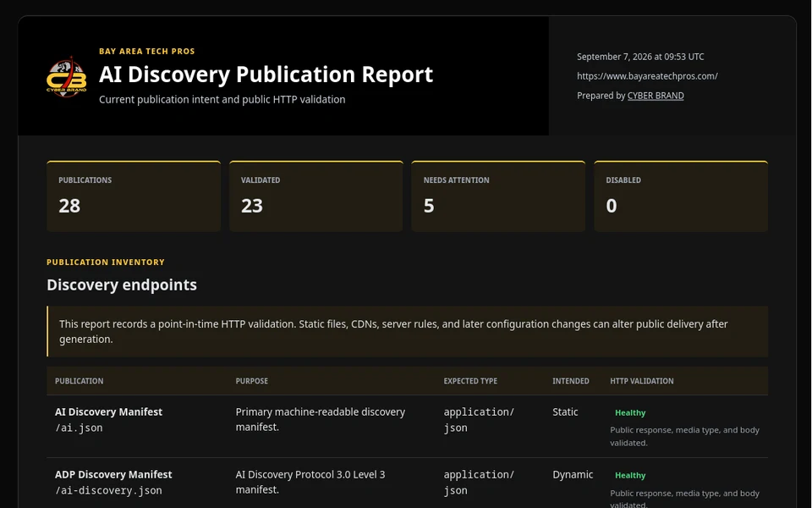Click Healthy badge for AI Discovery Manifest
The height and width of the screenshot is (508, 812).
(630, 412)
